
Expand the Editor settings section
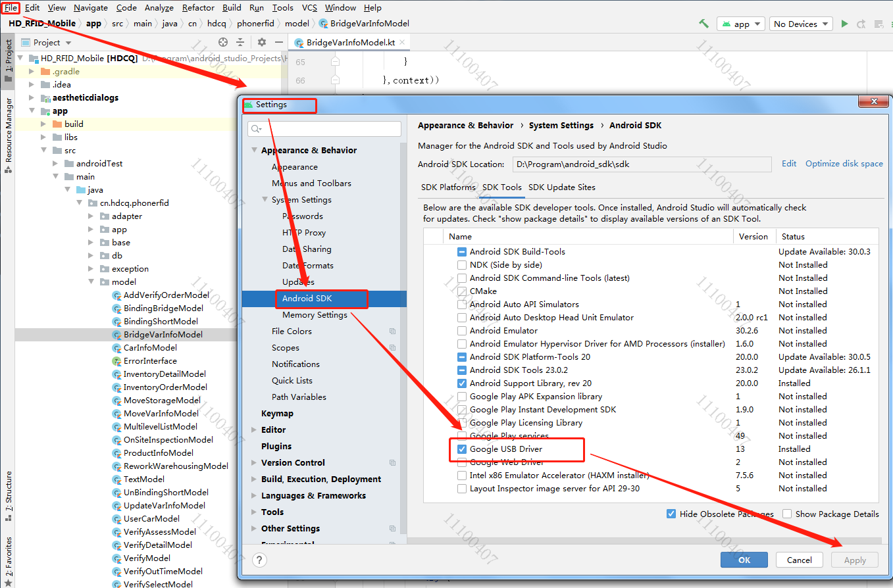253,429
